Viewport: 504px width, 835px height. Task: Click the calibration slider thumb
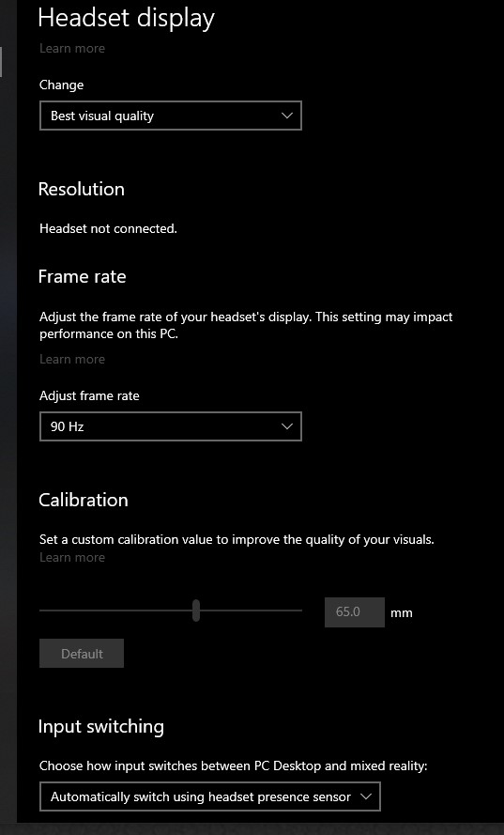click(196, 611)
